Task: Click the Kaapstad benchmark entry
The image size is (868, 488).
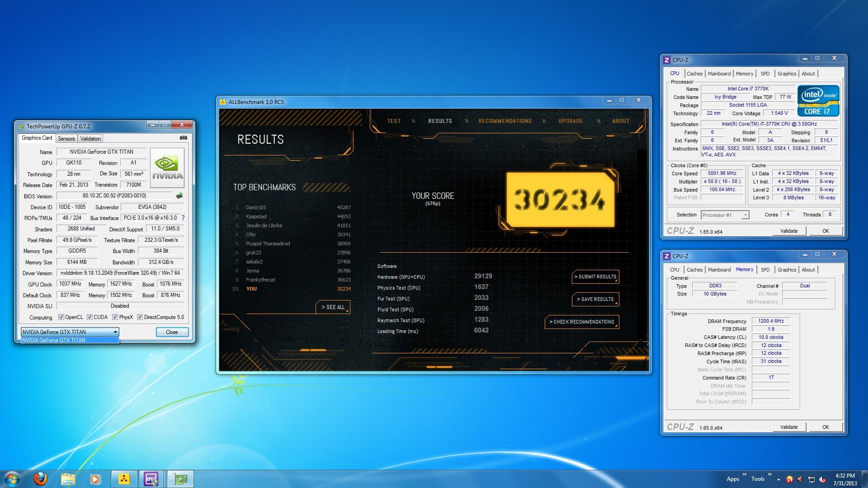Action: (x=292, y=216)
